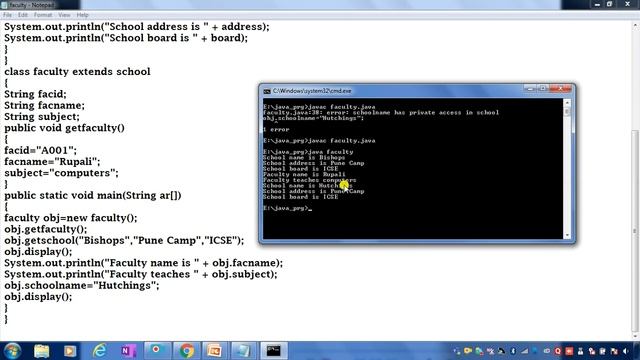Click the line 'obj.getfaculty();'
The width and height of the screenshot is (640, 360).
pyautogui.click(x=46, y=229)
